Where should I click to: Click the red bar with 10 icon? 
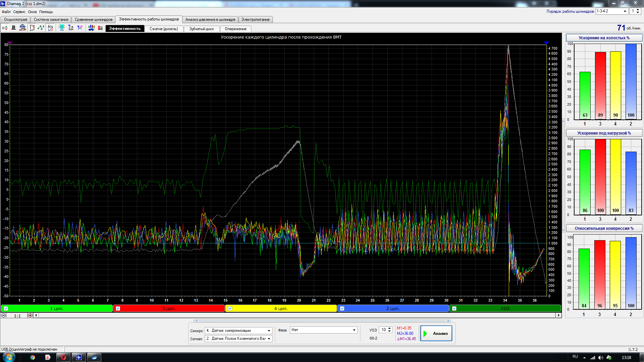click(100, 28)
